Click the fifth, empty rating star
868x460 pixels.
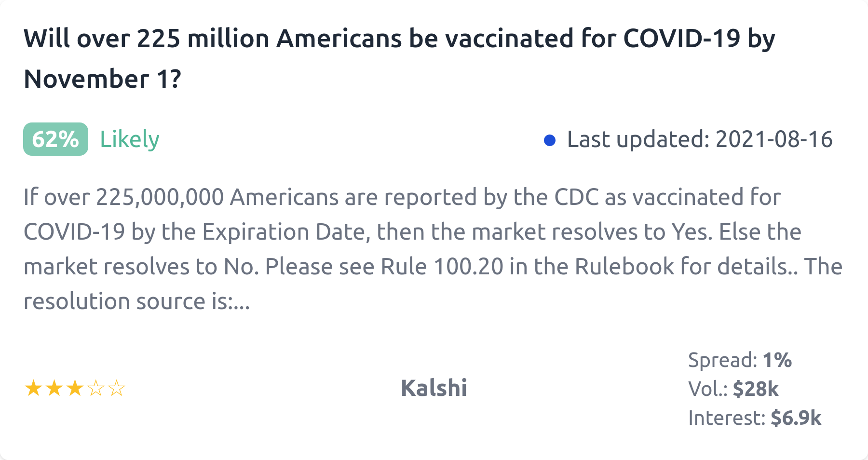pyautogui.click(x=116, y=388)
